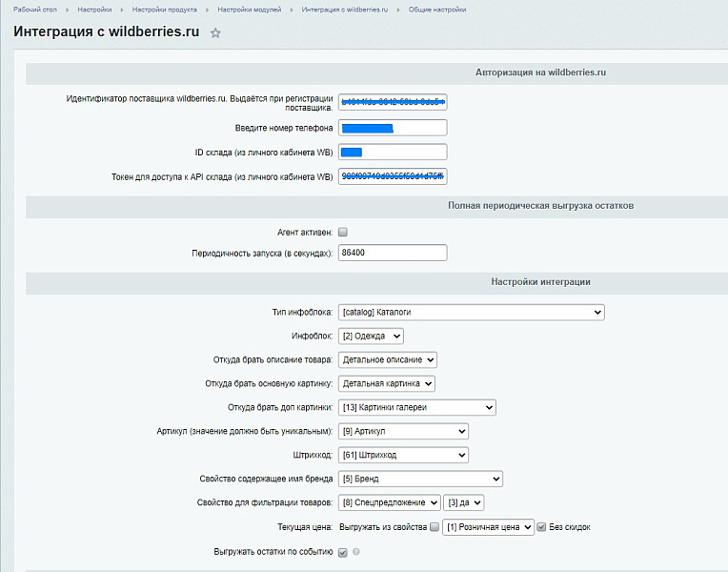Screen dimensions: 728x572
Task: Toggle 'Выгружать из свойства' checkbox
Action: (x=435, y=526)
